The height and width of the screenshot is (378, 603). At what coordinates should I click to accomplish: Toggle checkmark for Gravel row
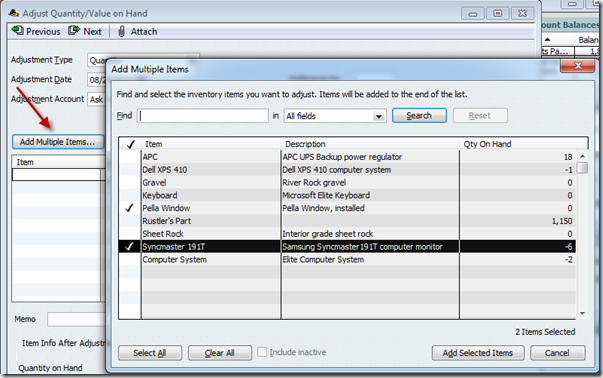(130, 183)
